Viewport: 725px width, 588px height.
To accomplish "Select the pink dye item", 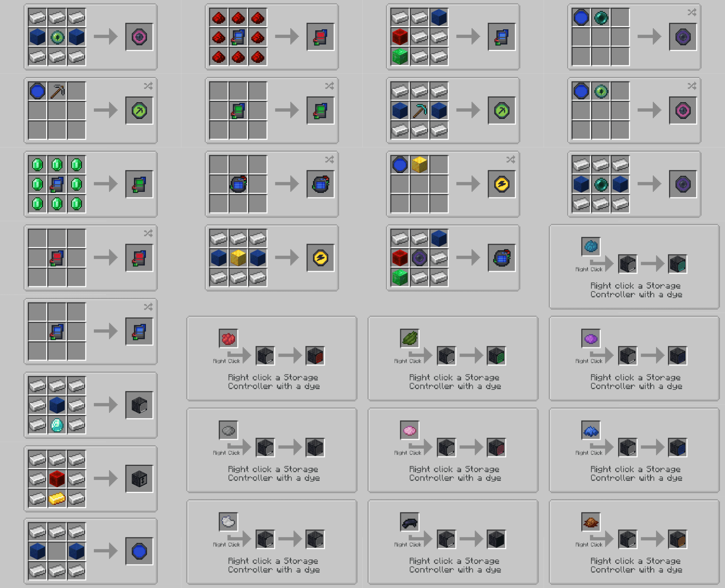I will [x=410, y=430].
